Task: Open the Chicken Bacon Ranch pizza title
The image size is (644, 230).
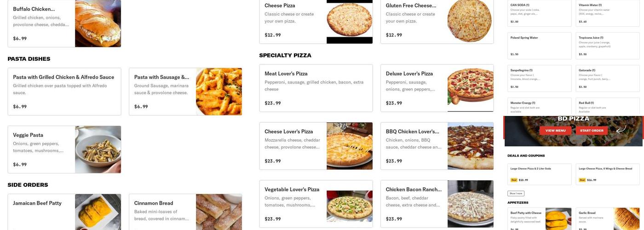Action: point(413,190)
